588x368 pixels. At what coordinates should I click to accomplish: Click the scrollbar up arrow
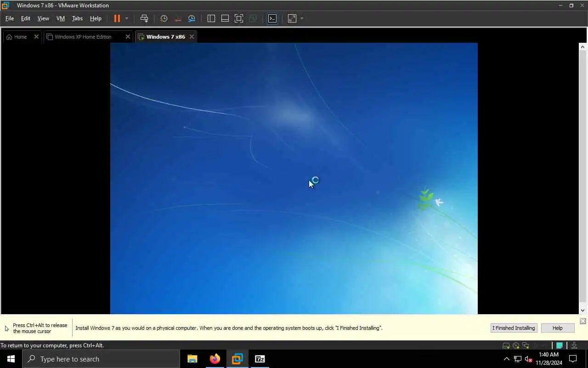click(x=582, y=47)
